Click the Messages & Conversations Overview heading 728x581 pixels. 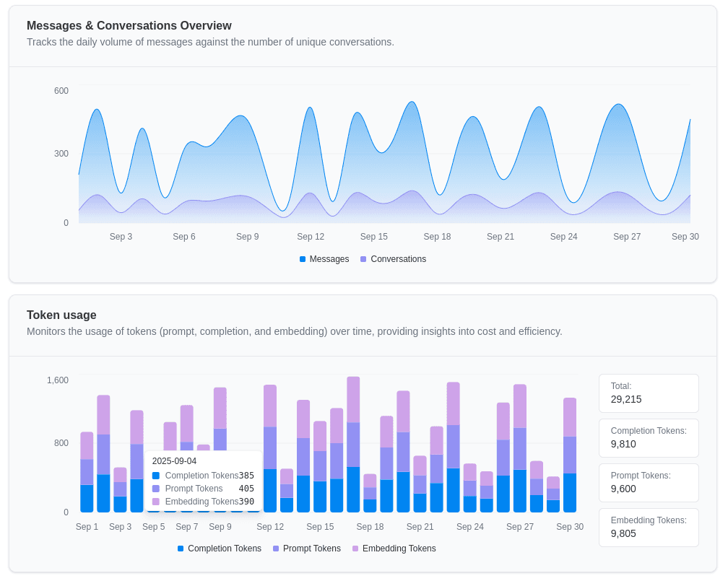click(x=129, y=26)
